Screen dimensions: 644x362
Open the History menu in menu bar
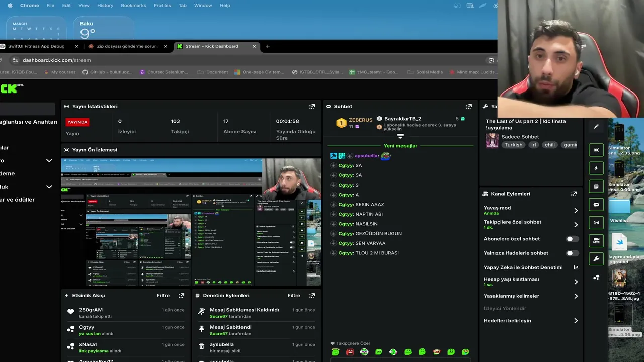tap(105, 5)
